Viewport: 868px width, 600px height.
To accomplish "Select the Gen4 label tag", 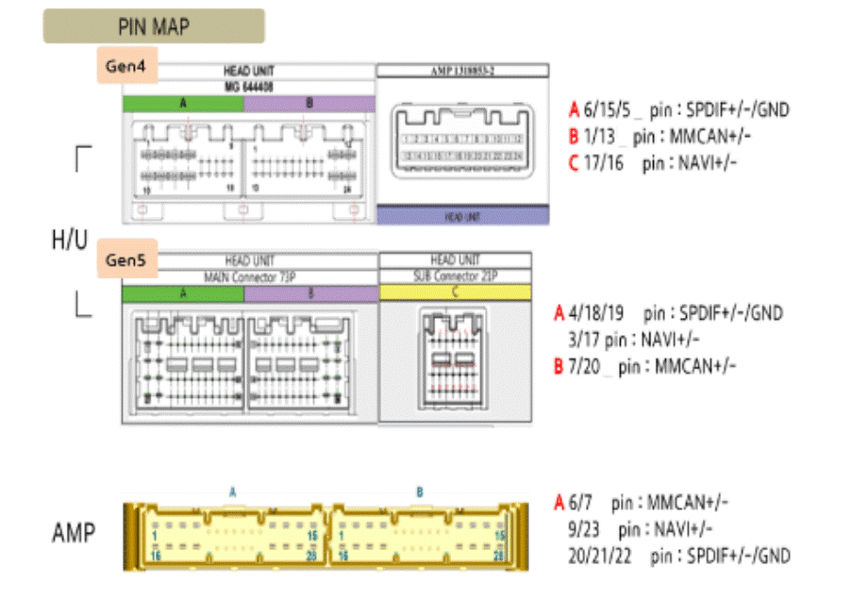I will 126,66.
